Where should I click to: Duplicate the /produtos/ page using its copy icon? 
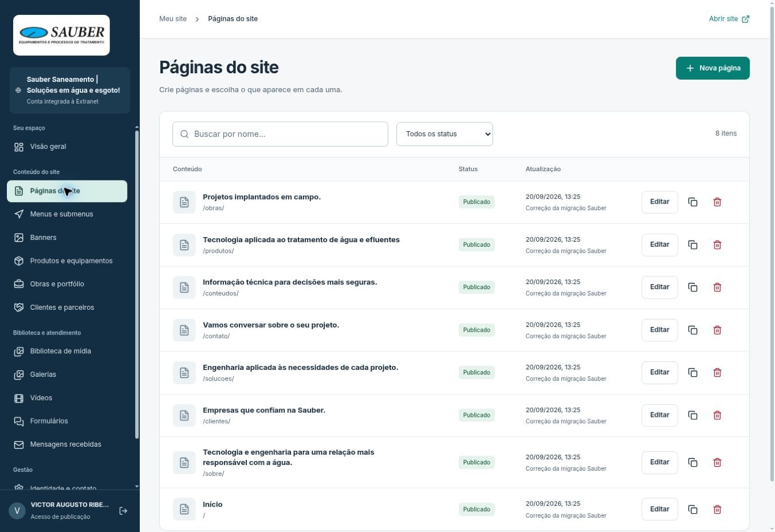(693, 245)
